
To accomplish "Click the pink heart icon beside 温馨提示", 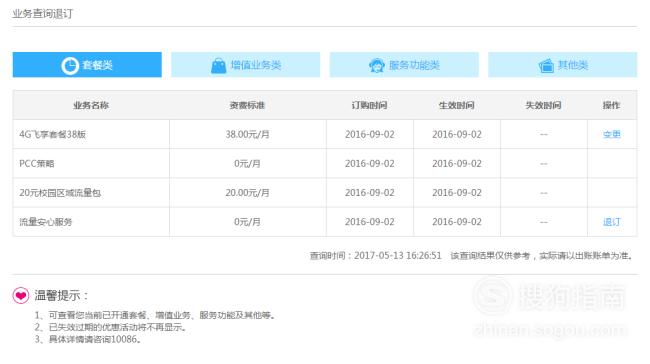I will pos(21,296).
